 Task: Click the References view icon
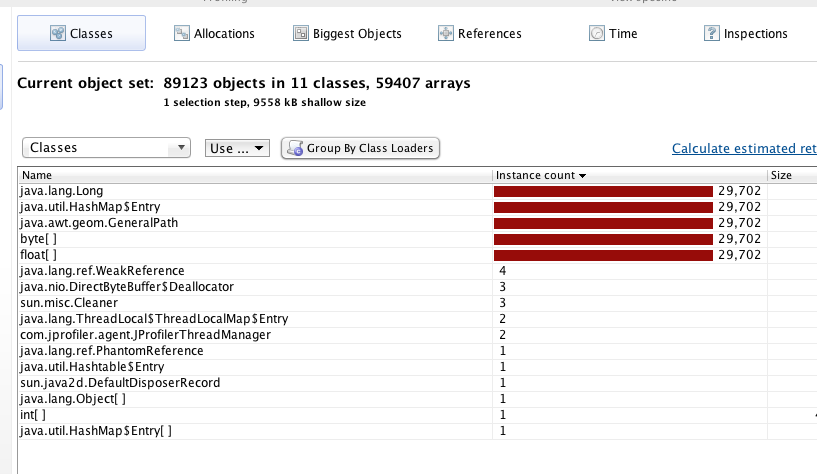coord(446,34)
